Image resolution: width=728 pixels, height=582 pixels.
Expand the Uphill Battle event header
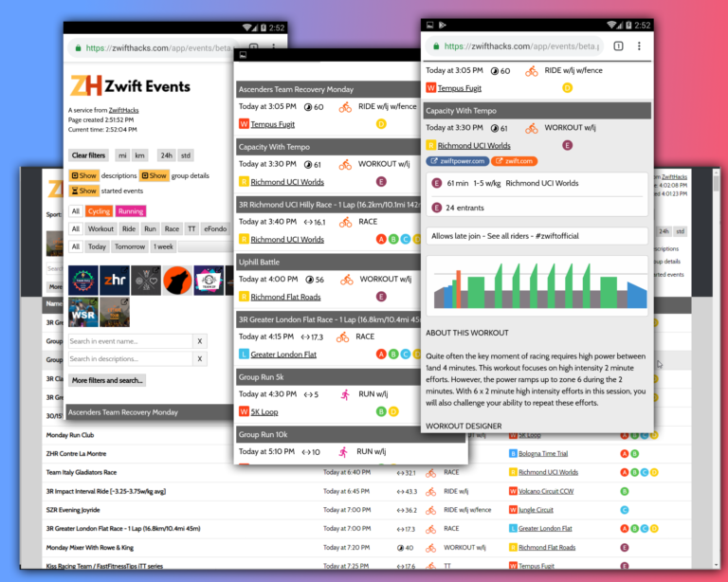329,262
